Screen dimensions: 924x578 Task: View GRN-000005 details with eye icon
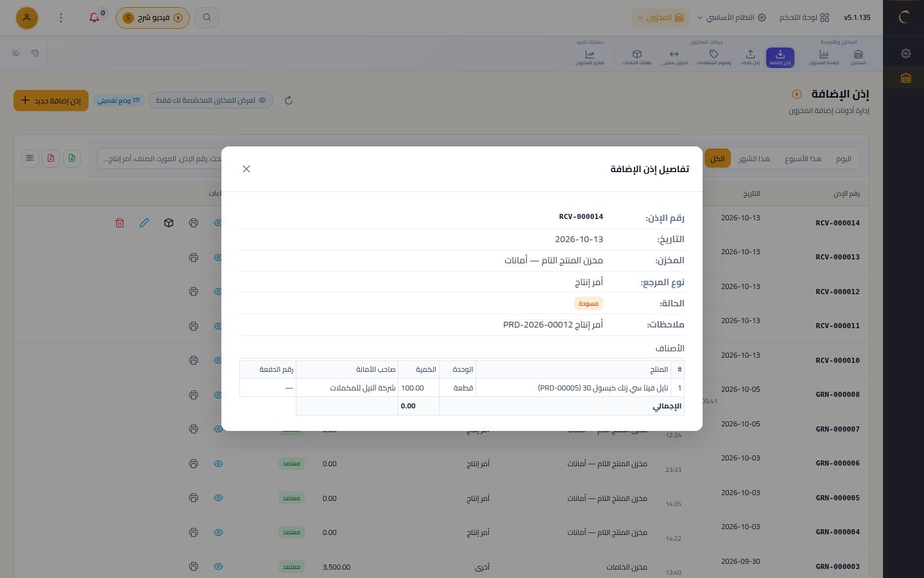pos(218,498)
